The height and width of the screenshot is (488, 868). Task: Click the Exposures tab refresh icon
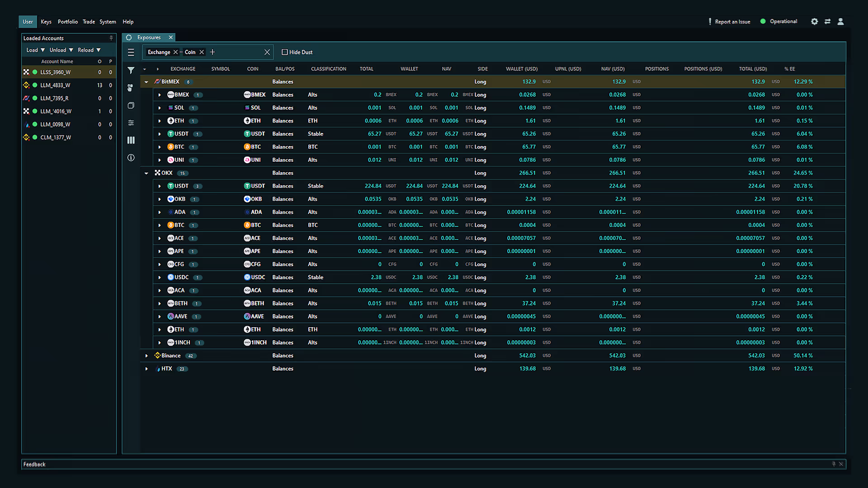[x=129, y=38]
